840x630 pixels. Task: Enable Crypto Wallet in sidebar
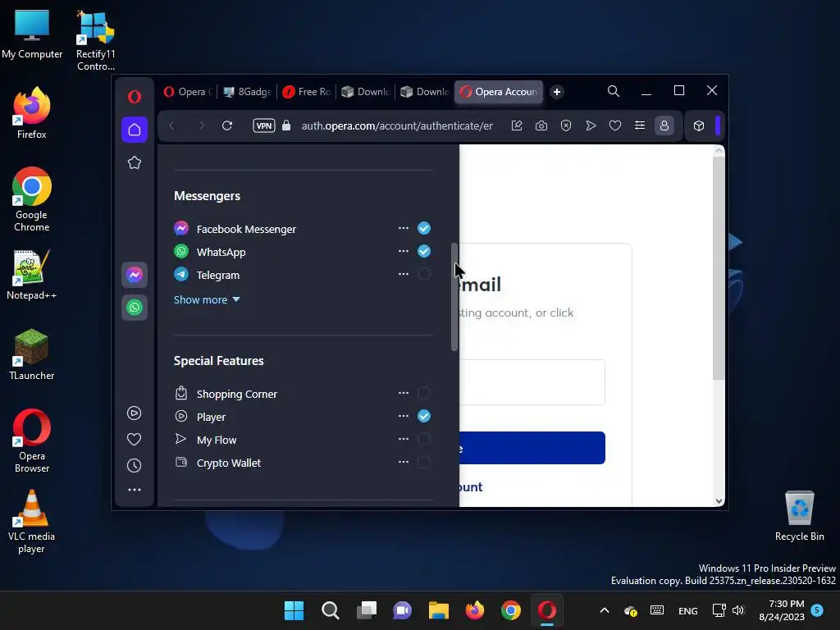pos(424,463)
